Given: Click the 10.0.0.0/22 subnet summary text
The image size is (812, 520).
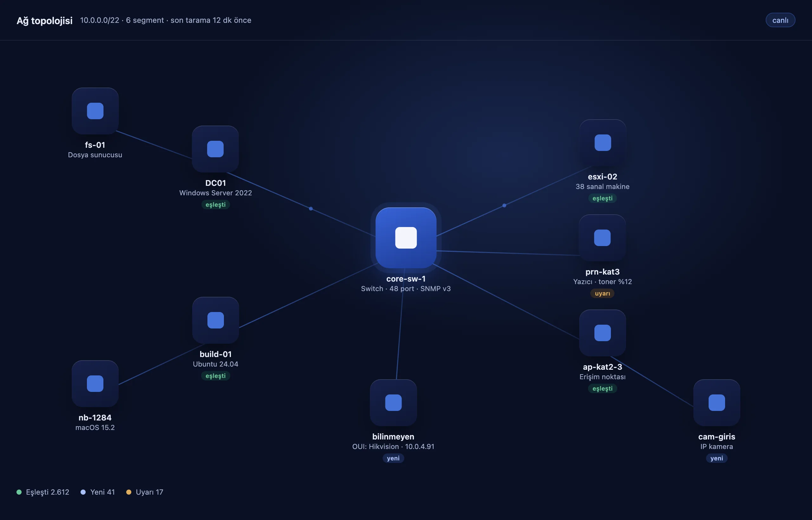Looking at the screenshot, I should pos(166,20).
